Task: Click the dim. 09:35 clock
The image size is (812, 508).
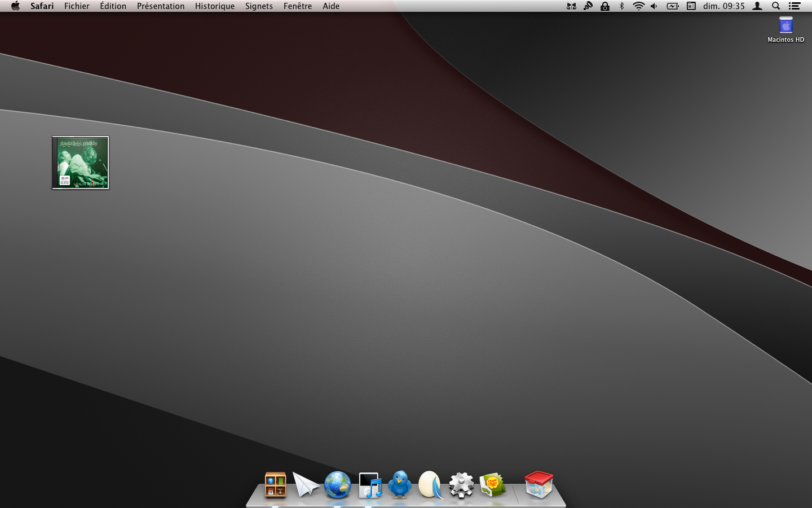Action: (x=724, y=6)
